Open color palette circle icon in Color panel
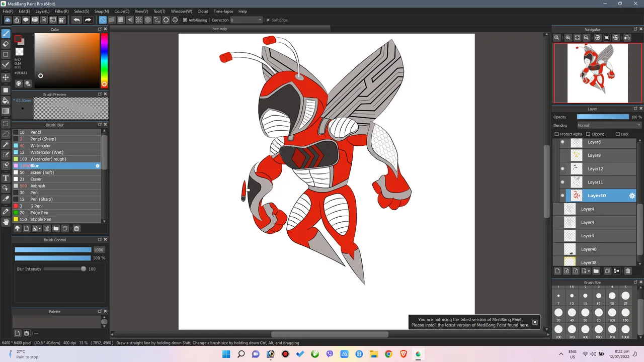The image size is (644, 362). [19, 84]
